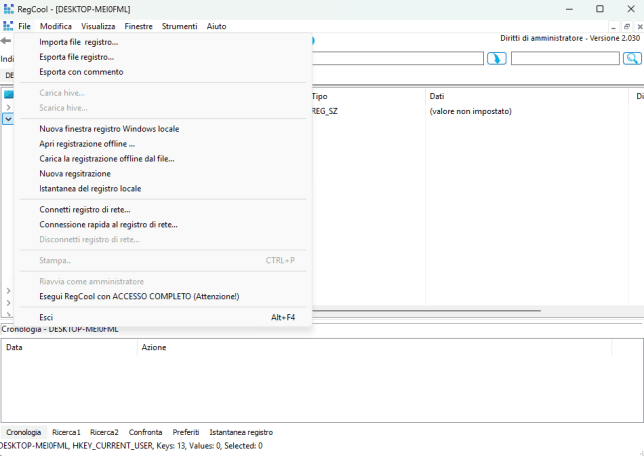
Task: Select Istantanea del registro locale
Action: pos(90,188)
